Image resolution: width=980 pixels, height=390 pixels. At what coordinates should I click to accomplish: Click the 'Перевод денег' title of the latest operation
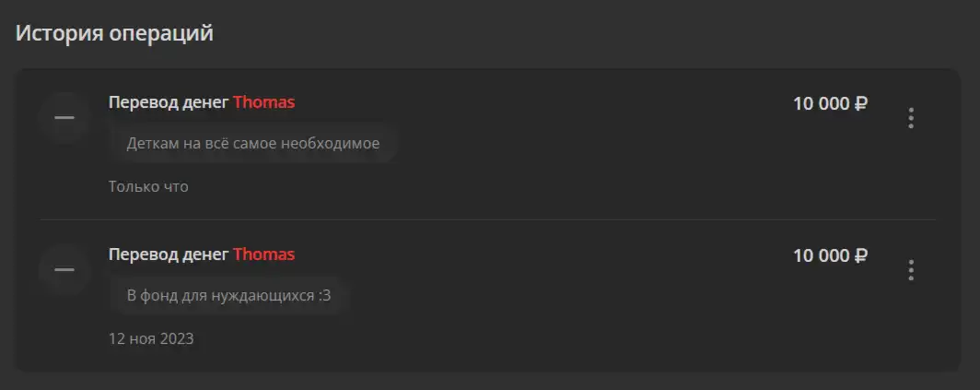tap(169, 102)
